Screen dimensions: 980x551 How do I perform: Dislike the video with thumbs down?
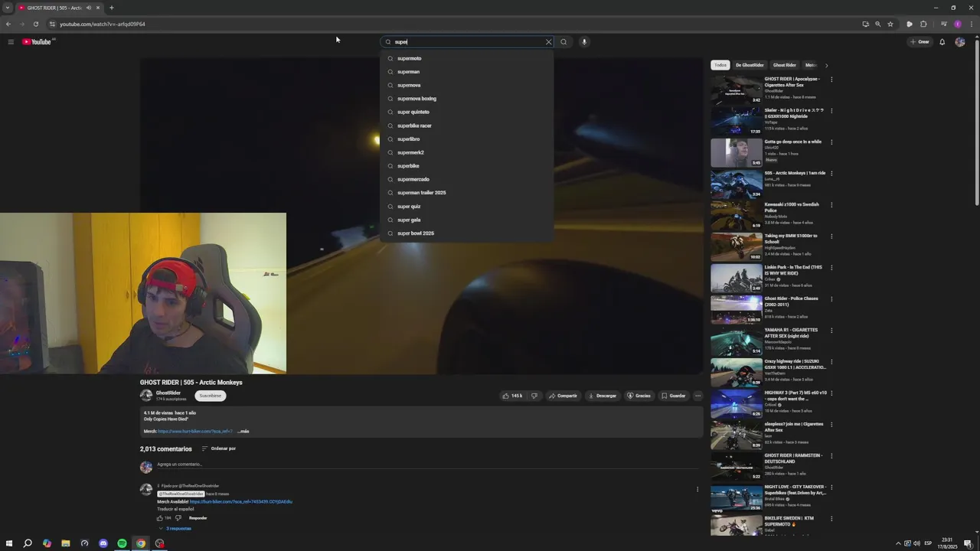[x=534, y=396]
